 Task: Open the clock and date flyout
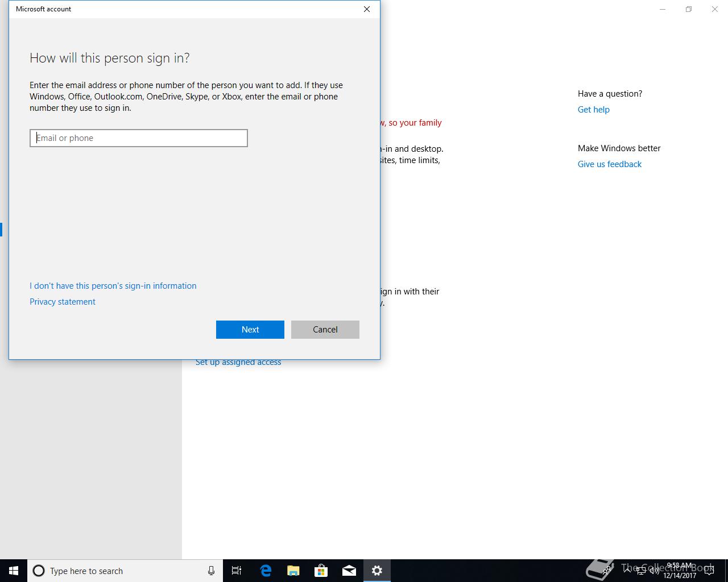pyautogui.click(x=680, y=571)
